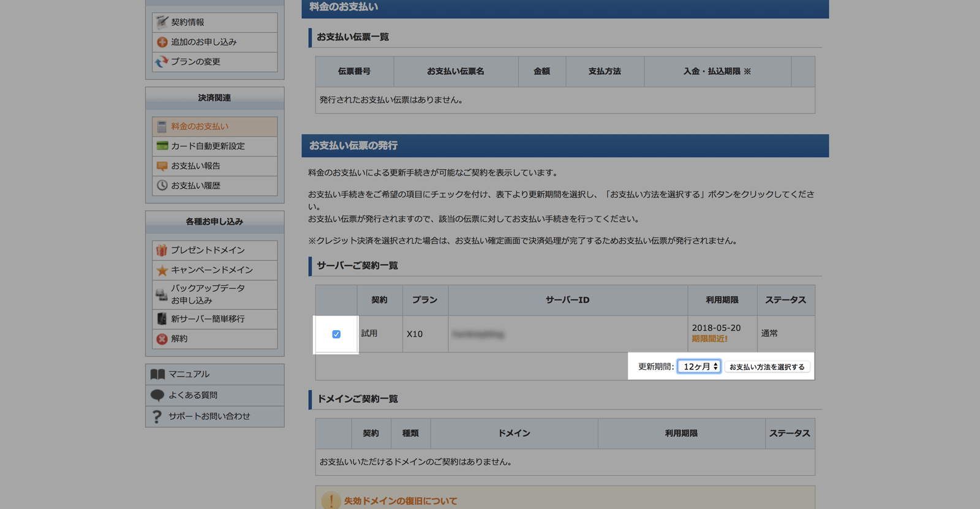Click the 金額 column header
Image resolution: width=980 pixels, height=509 pixels.
[x=541, y=72]
